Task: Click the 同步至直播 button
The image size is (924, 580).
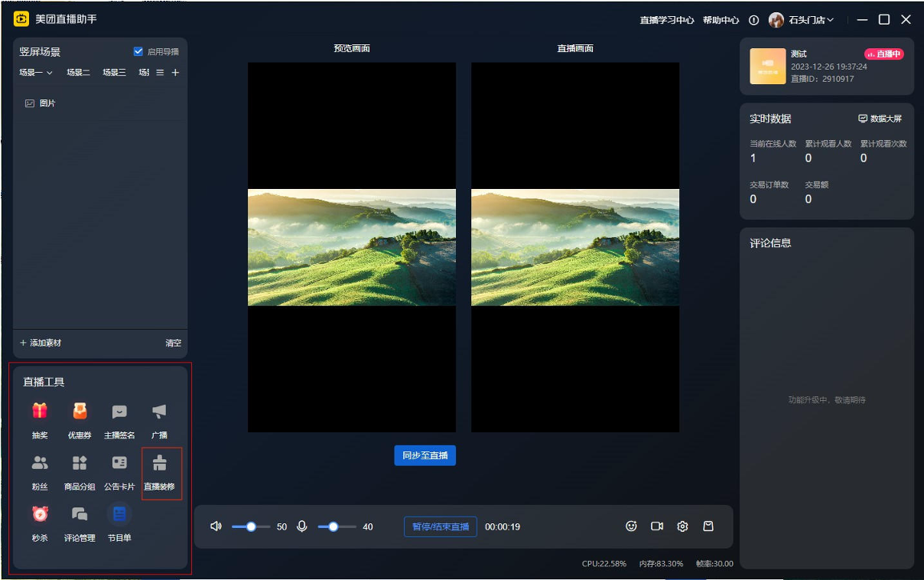Action: 425,455
